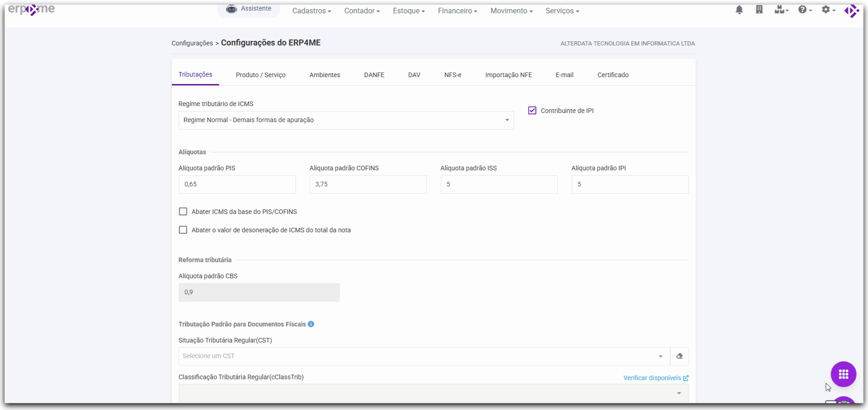Click the purple apps grid button

[843, 374]
